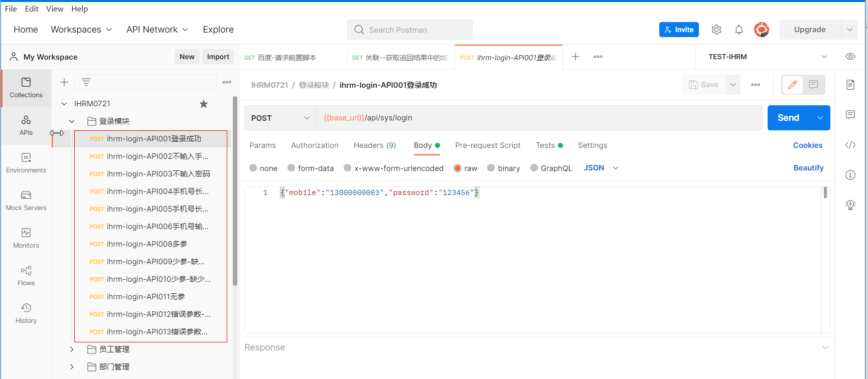Open the View menu
The height and width of the screenshot is (379, 868).
click(55, 9)
